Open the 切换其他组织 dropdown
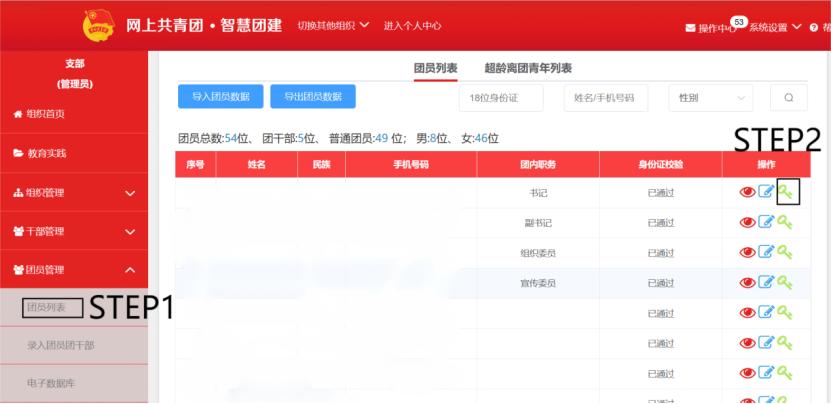 333,25
